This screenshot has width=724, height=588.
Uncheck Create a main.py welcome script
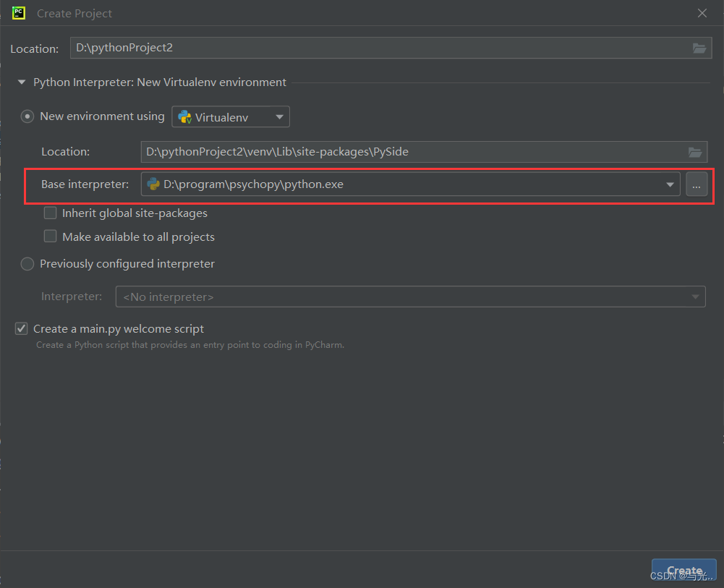[x=21, y=328]
